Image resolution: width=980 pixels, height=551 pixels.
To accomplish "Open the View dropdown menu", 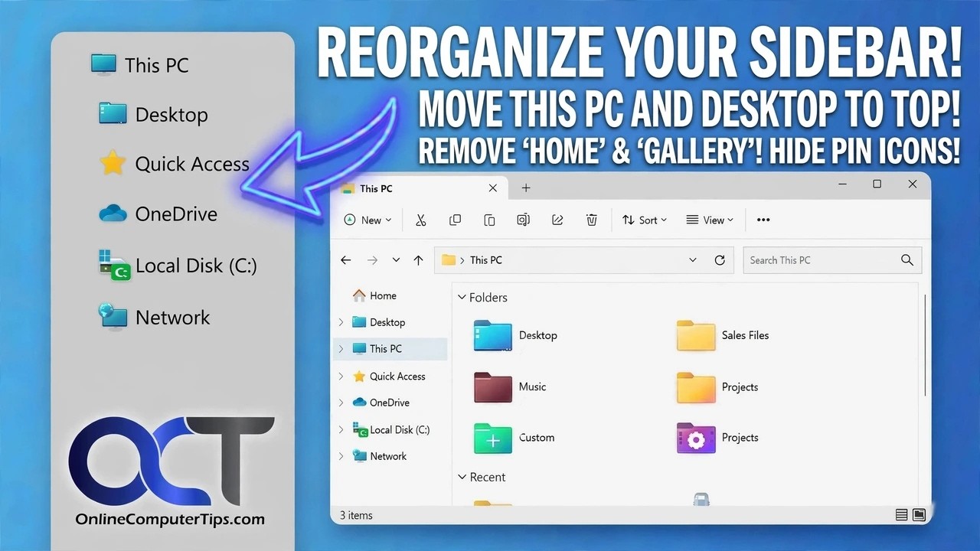I will click(x=710, y=220).
